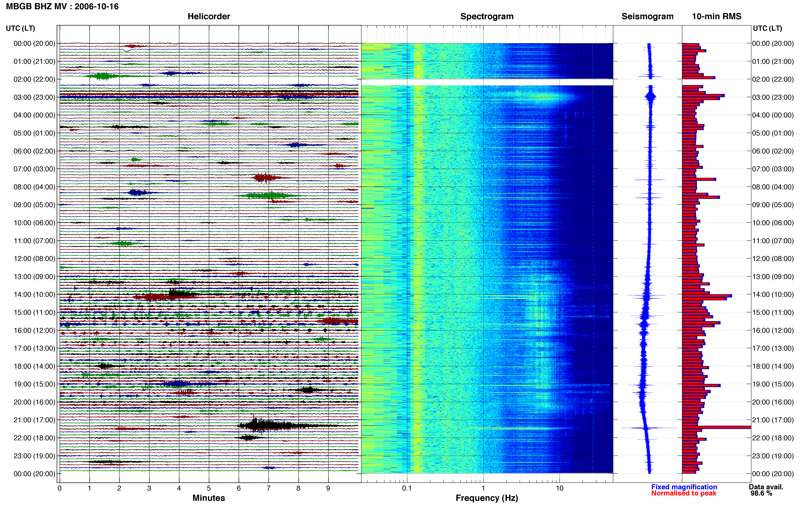Click the seismogram burst near 03:00
Image resolution: width=812 pixels, height=508 pixels.
pos(650,97)
